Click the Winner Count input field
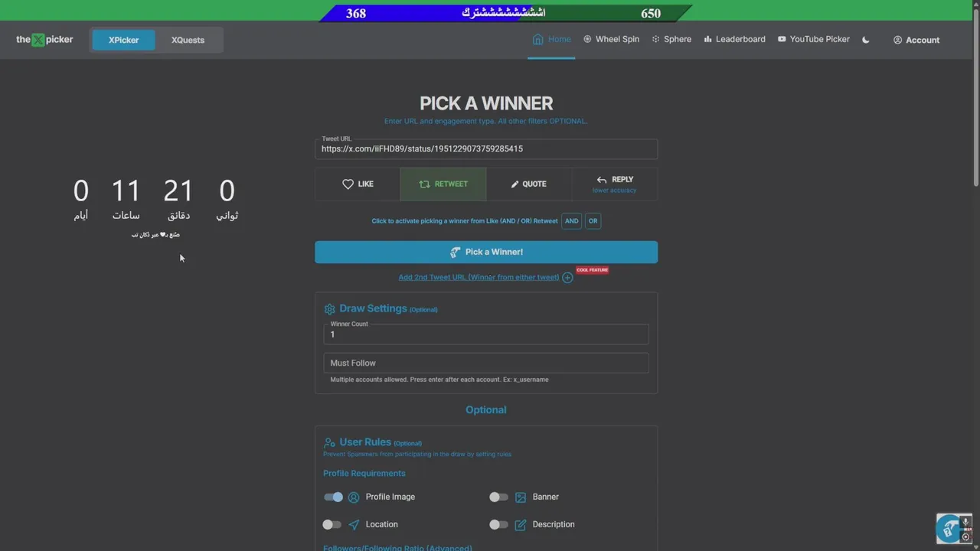The width and height of the screenshot is (980, 551). coord(486,334)
